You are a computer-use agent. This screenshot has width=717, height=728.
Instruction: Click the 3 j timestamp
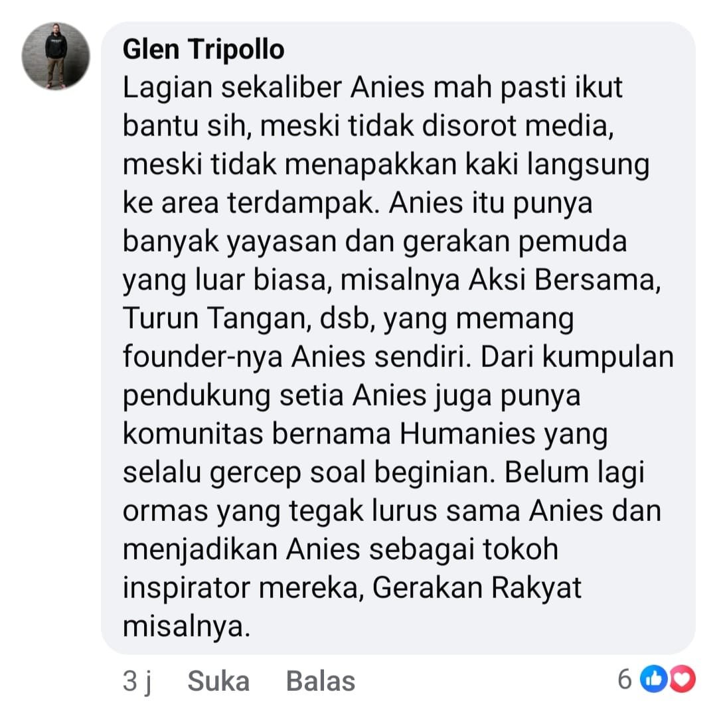[137, 682]
